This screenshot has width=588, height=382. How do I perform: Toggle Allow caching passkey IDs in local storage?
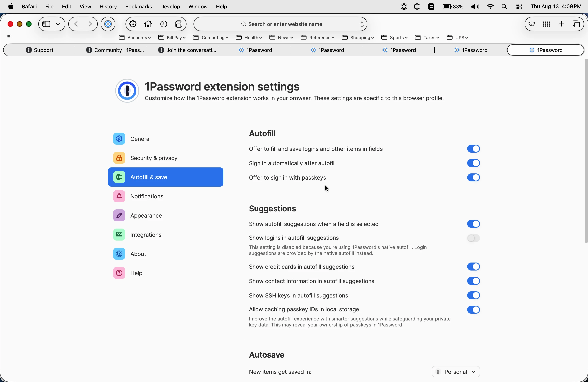coord(473,310)
